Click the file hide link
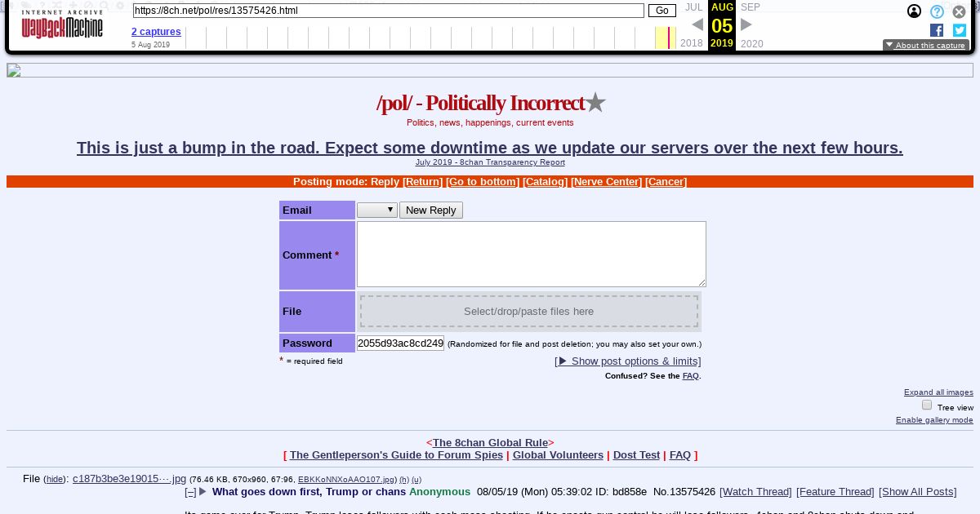Viewport: 980px width, 514px height. click(54, 480)
